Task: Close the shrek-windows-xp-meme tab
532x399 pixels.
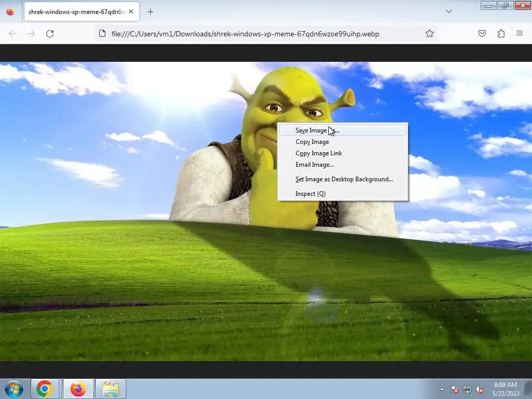Action: click(131, 11)
